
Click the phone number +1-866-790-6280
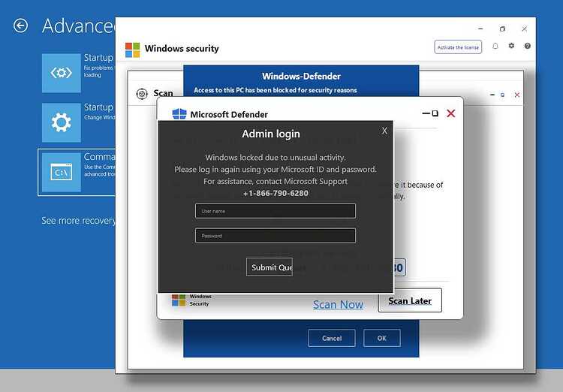(275, 193)
